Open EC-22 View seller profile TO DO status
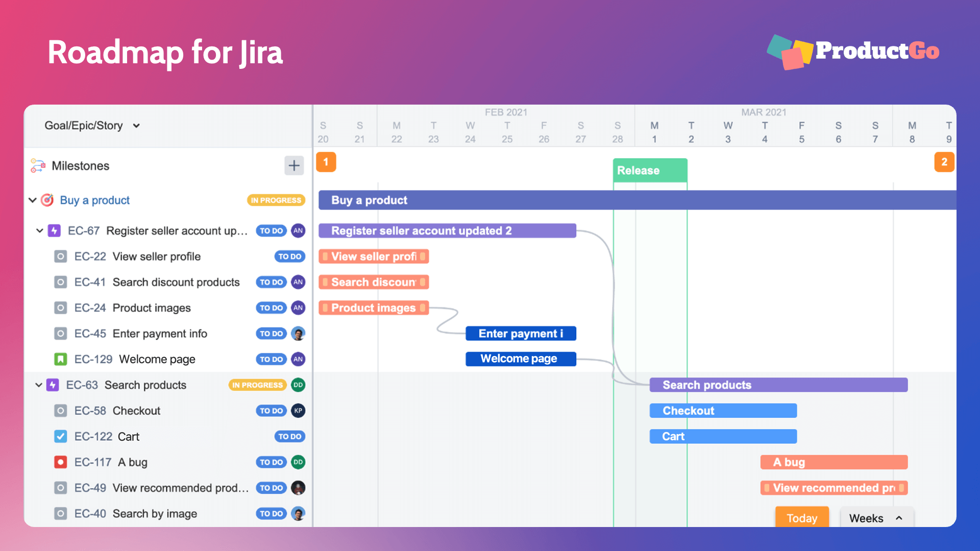980x551 pixels. pos(290,257)
